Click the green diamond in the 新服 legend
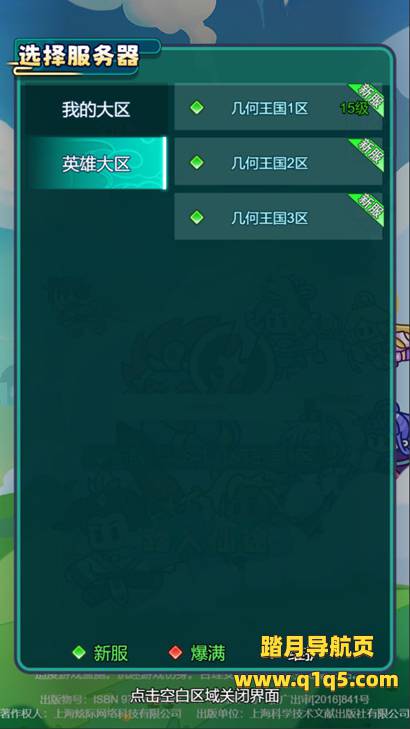Image resolution: width=410 pixels, height=729 pixels. click(79, 653)
